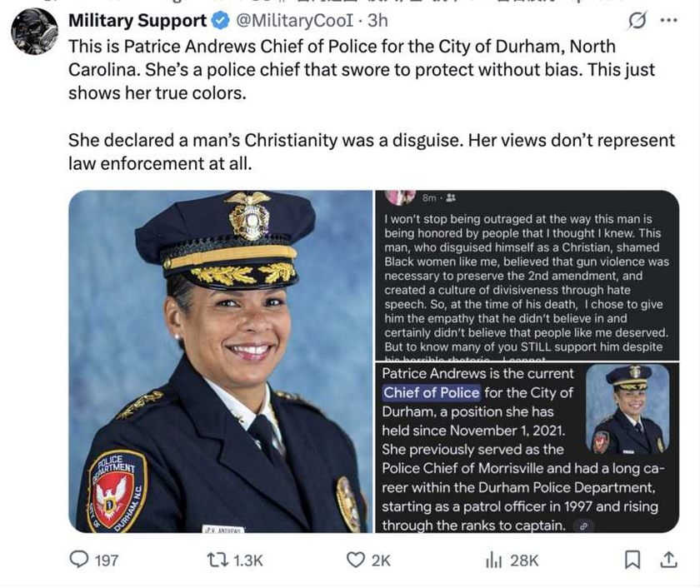Click the 197 replies count
The height and width of the screenshot is (588, 700).
[x=107, y=561]
